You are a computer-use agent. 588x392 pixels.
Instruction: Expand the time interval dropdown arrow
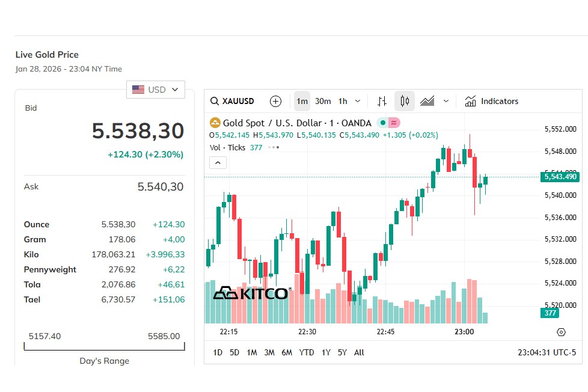point(358,101)
